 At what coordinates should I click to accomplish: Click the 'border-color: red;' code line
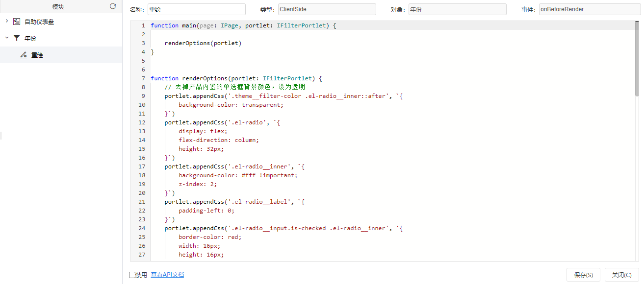click(x=210, y=237)
